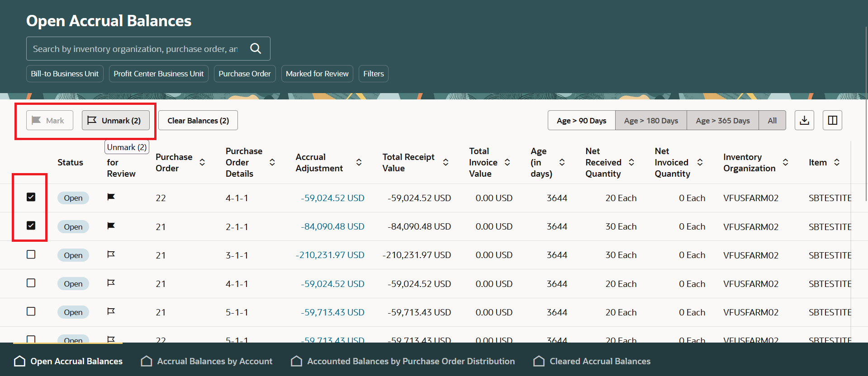Switch to Cleared Accrual Balances tab
The image size is (868, 376).
pyautogui.click(x=592, y=361)
